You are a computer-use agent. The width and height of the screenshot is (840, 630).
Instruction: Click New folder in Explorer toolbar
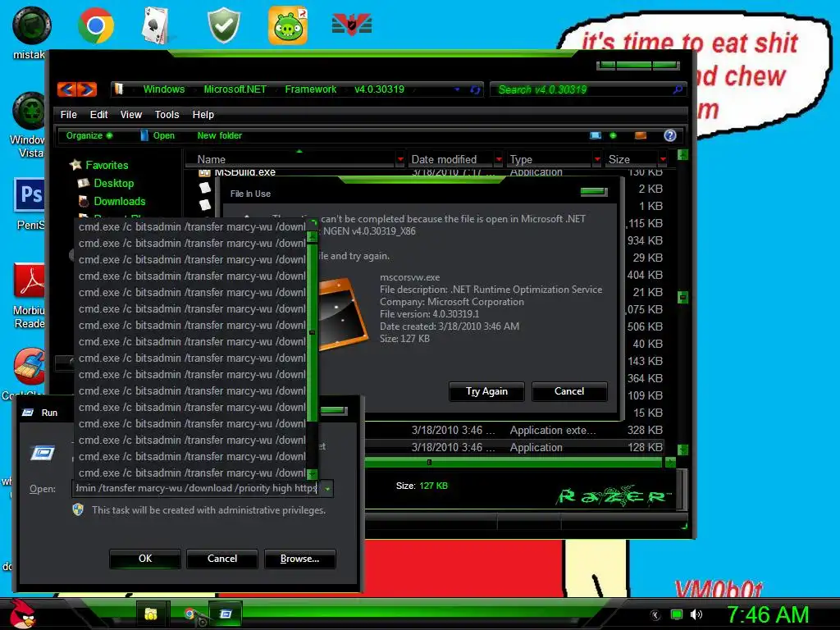click(219, 135)
